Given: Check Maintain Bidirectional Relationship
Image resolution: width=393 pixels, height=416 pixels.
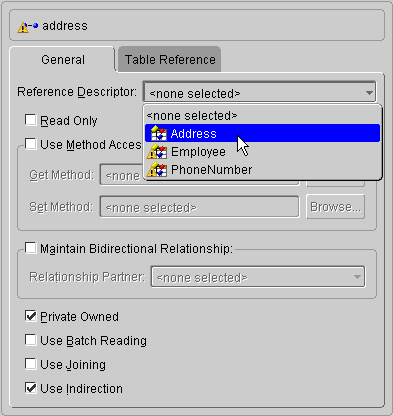Looking at the screenshot, I should (x=31, y=248).
